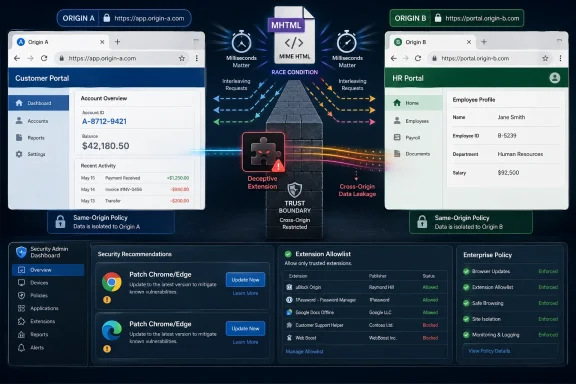
Task: Click Update Now beside the Chrome logo
Action: coord(245,280)
